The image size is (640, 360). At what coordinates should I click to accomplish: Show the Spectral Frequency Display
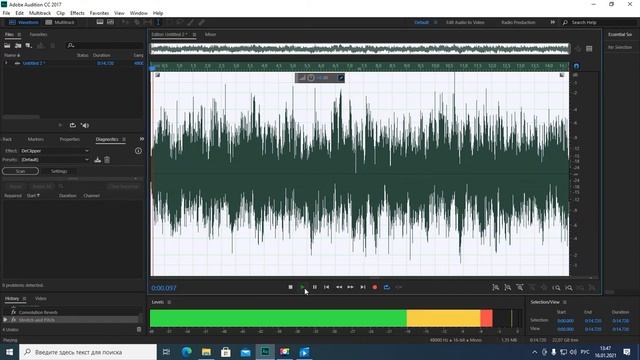(x=100, y=22)
